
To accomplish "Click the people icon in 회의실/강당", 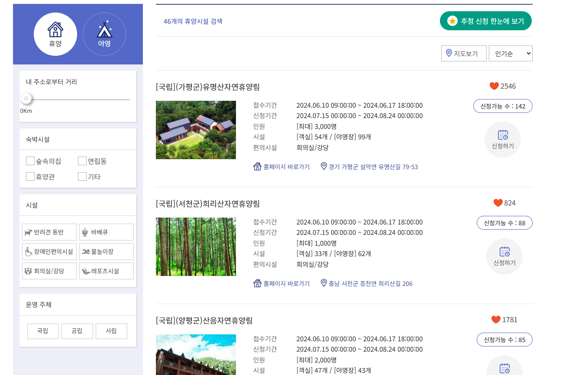I will [x=29, y=271].
